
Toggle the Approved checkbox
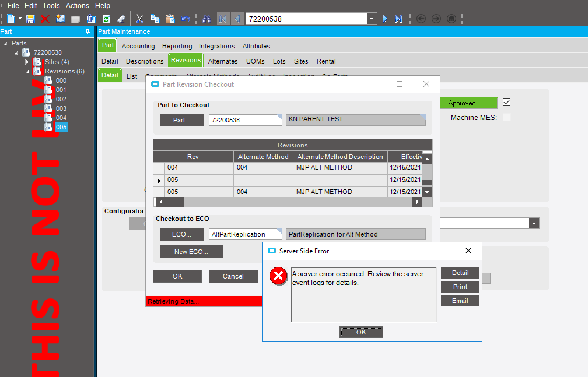pos(506,103)
